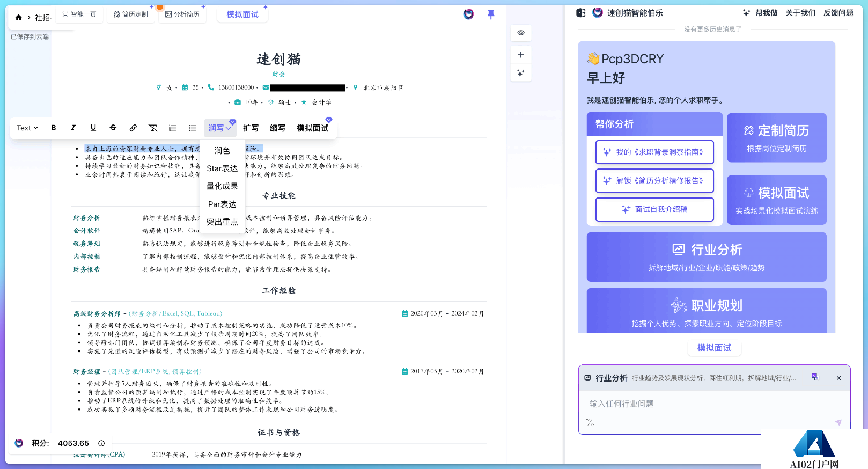Image resolution: width=868 pixels, height=469 pixels.
Task: Click the 财务经理 job title
Action: pyautogui.click(x=87, y=371)
